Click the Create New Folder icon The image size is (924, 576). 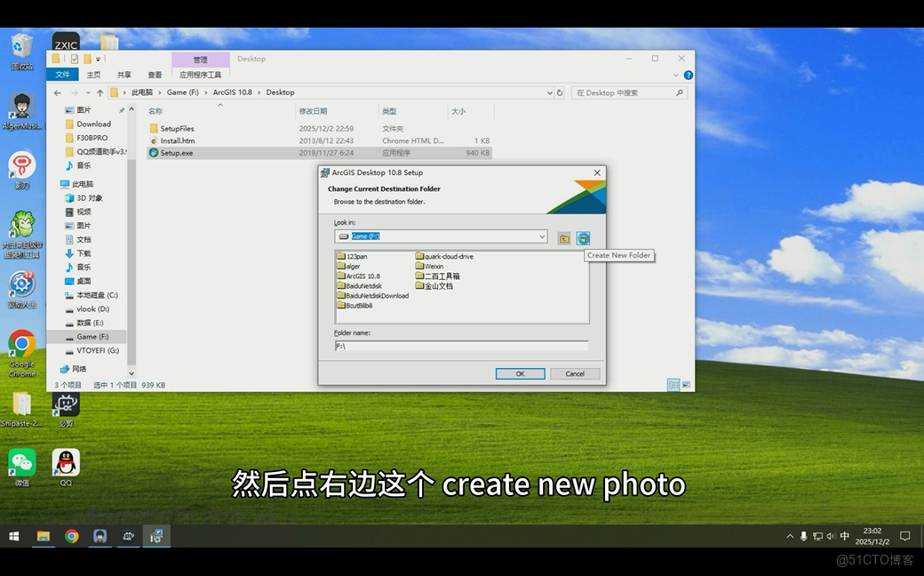[583, 237]
